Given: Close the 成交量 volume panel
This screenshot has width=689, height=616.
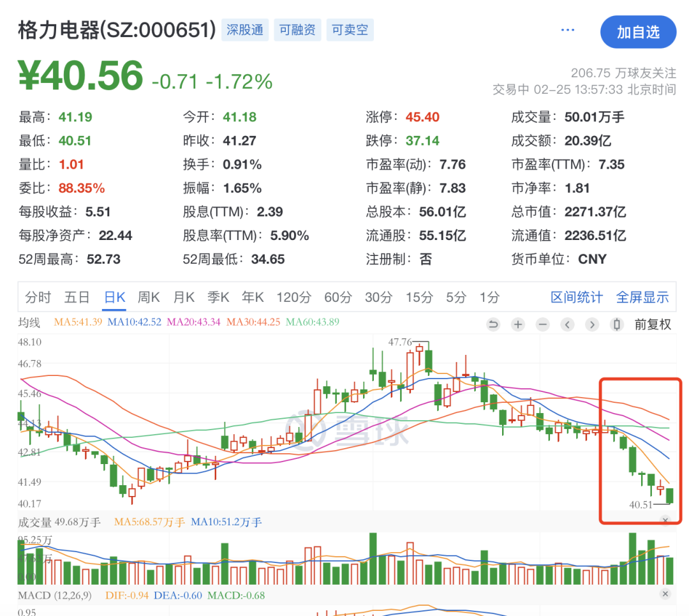Looking at the screenshot, I should [x=665, y=521].
